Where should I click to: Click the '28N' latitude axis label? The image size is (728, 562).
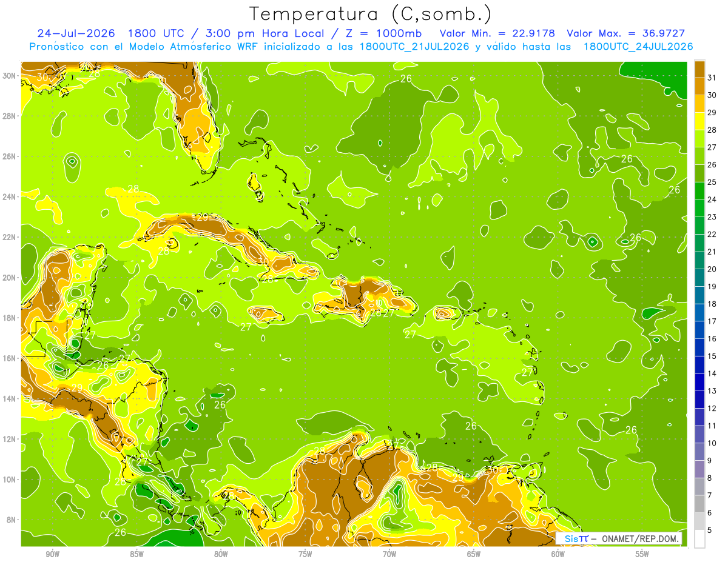pyautogui.click(x=10, y=116)
